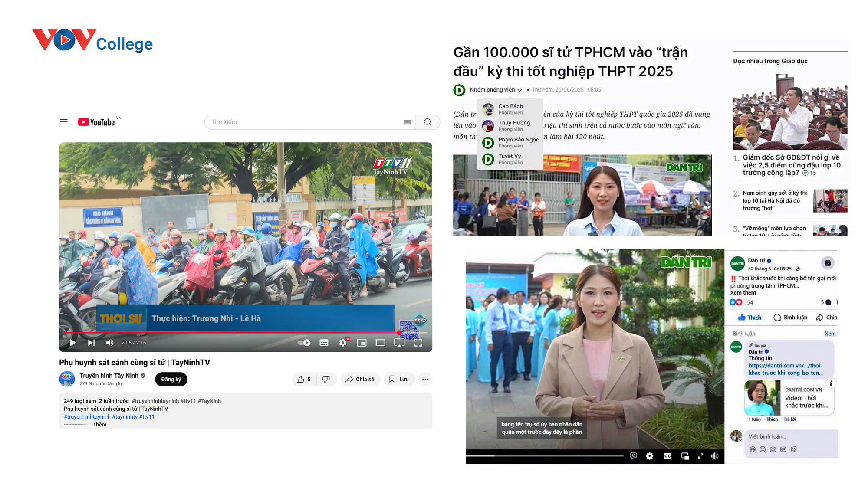Select reporter 'Thúy Hường' in author list
The image size is (868, 488).
pyautogui.click(x=510, y=126)
